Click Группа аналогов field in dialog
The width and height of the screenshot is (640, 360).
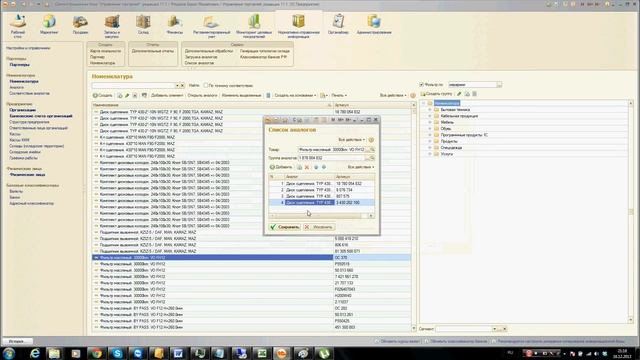pos(331,158)
